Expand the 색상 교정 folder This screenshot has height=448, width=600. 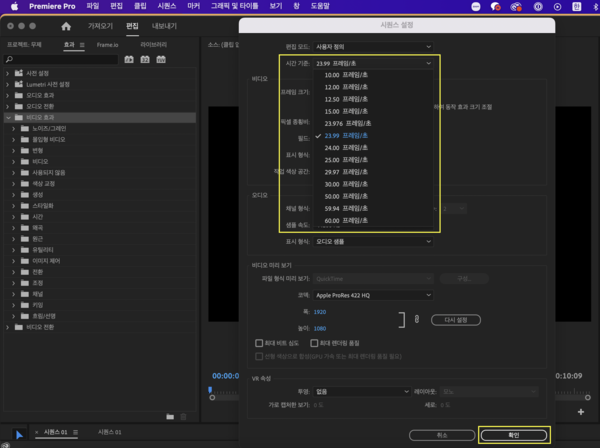(14, 184)
